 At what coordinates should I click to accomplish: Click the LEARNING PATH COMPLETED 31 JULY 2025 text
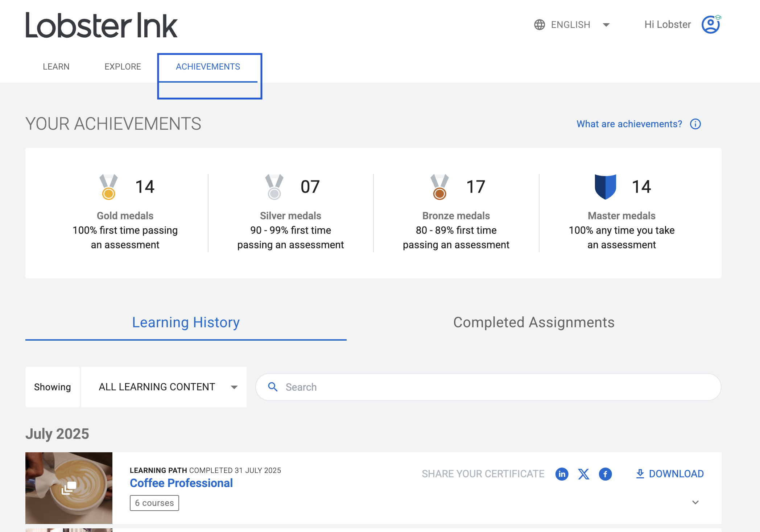coord(205,470)
